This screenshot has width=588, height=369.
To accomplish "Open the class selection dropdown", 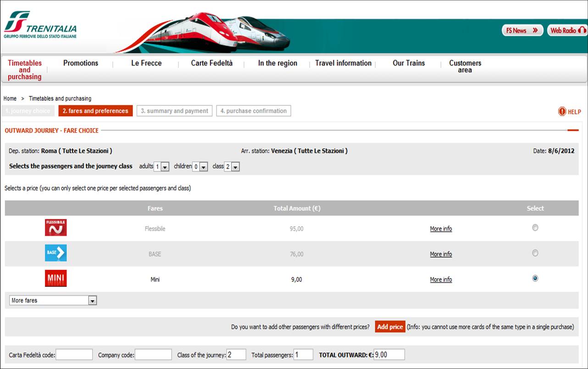I will [232, 167].
